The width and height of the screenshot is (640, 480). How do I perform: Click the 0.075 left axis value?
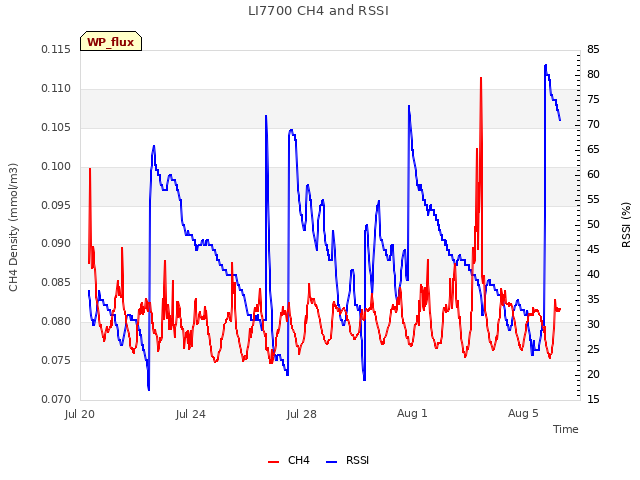[x=56, y=360]
